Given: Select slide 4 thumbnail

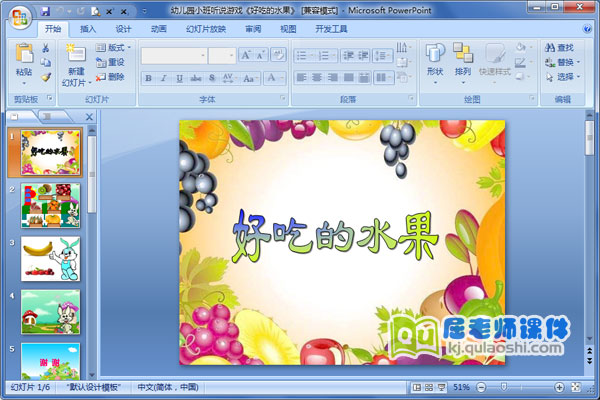Looking at the screenshot, I should [51, 312].
